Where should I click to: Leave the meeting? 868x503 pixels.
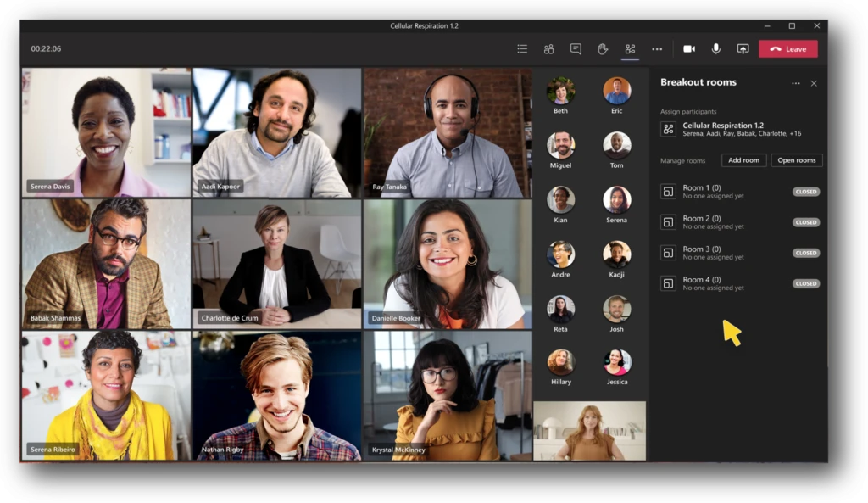click(x=787, y=48)
